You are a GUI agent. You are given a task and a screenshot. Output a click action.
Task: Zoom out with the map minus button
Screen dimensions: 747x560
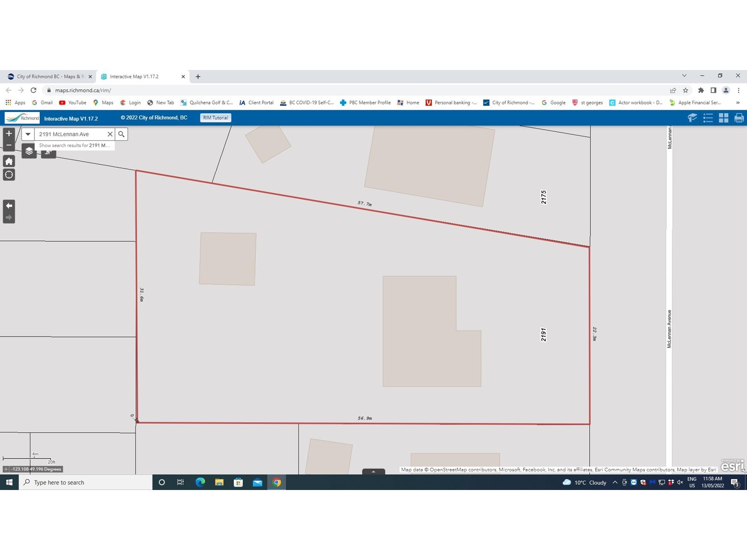[9, 146]
